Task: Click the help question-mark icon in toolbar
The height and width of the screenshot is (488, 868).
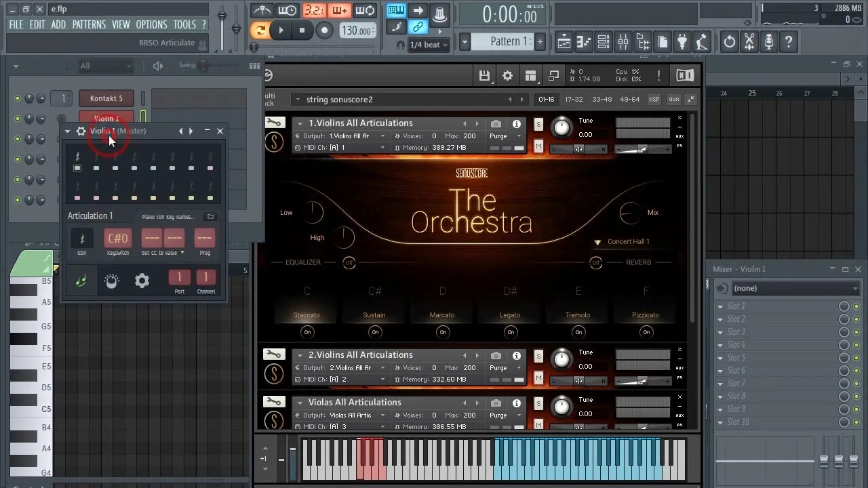Action: [788, 42]
